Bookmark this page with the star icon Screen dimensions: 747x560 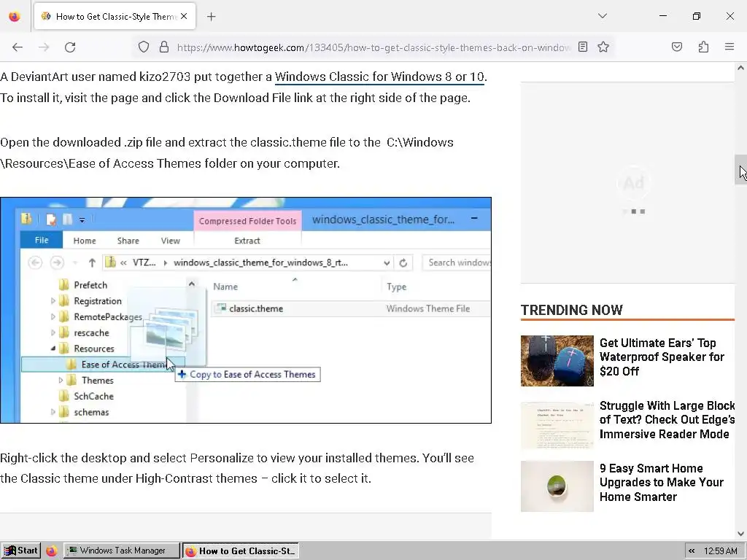[x=603, y=47]
